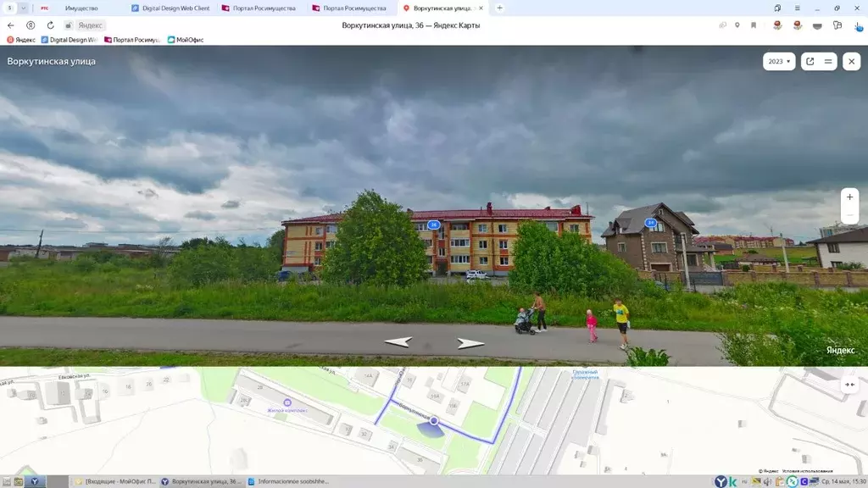This screenshot has width=868, height=488.
Task: Click the taskbar clock showing 15:30
Action: pos(843,482)
